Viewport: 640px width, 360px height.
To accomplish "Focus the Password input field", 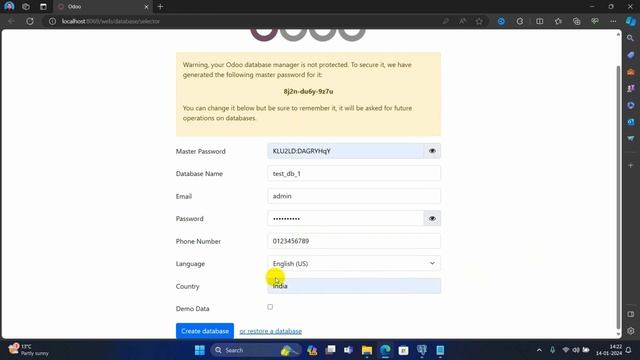I will [x=345, y=219].
